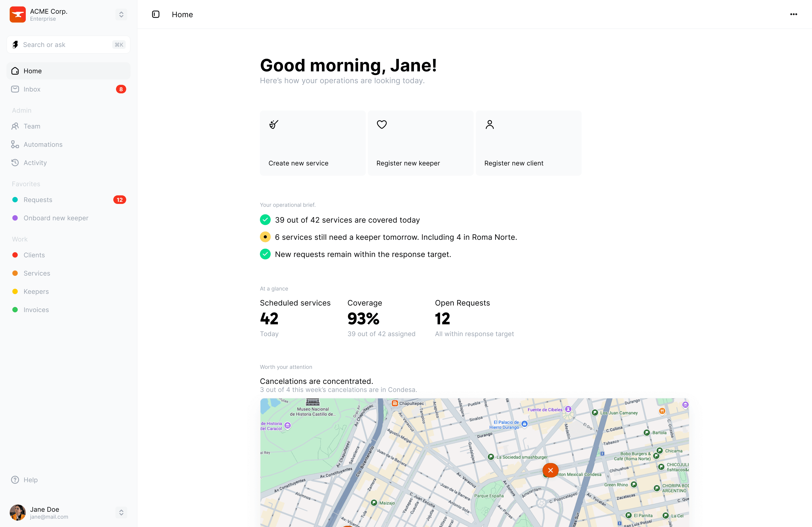Open Invoices in Work section
The image size is (812, 527).
(68, 310)
